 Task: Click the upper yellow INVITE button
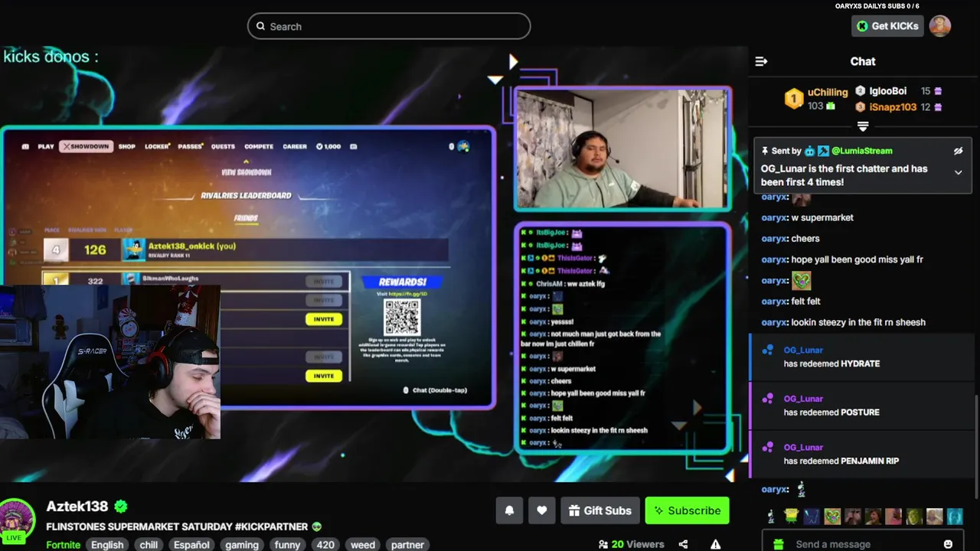tap(323, 319)
